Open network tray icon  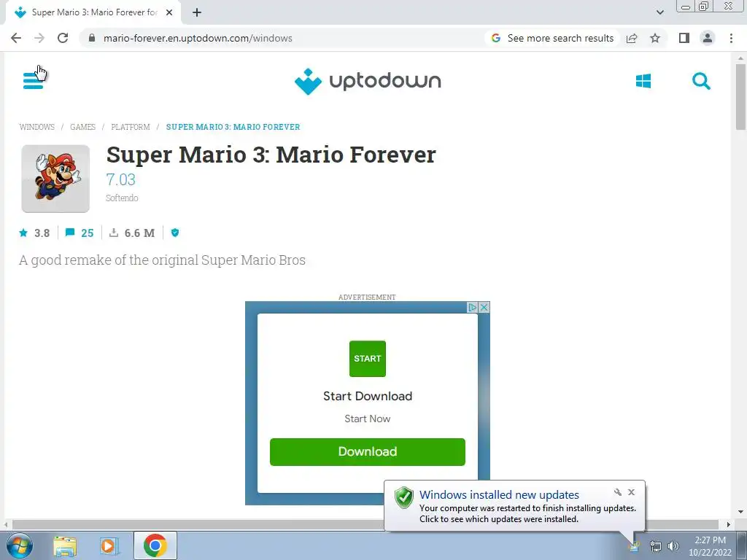(x=656, y=546)
